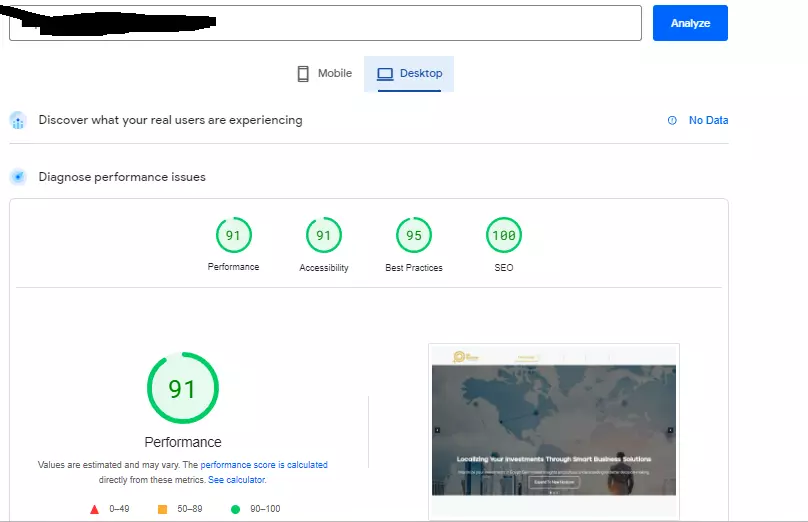Click the large Performance title text
The width and height of the screenshot is (808, 522).
[x=183, y=442]
